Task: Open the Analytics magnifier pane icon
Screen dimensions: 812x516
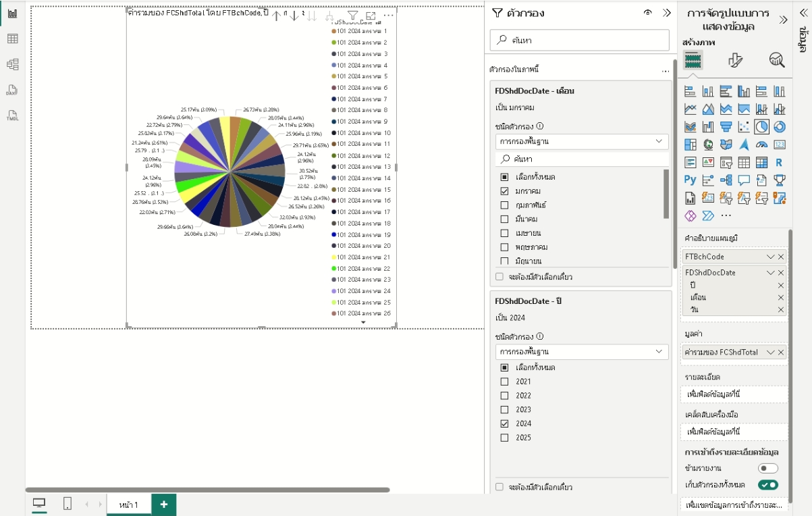Action: click(777, 60)
